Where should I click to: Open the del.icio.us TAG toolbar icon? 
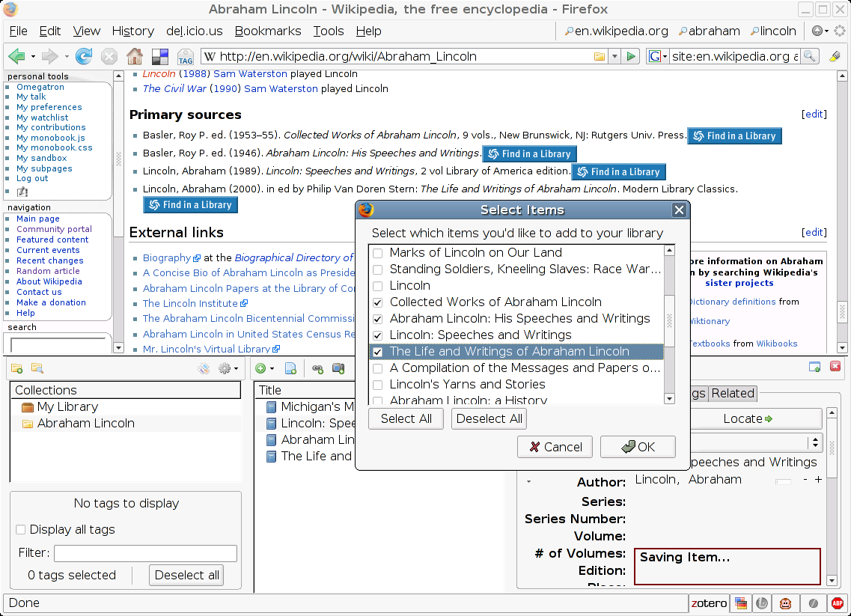pos(185,56)
